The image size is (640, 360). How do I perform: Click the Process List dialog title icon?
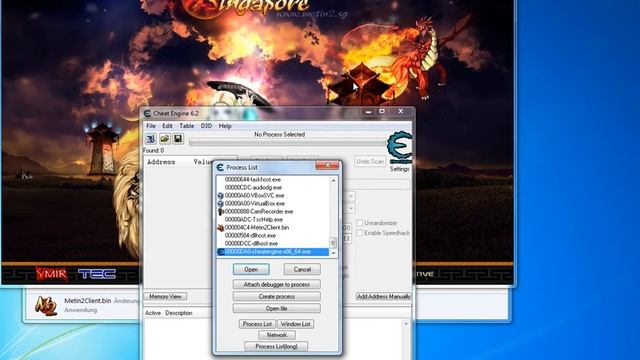click(x=220, y=167)
